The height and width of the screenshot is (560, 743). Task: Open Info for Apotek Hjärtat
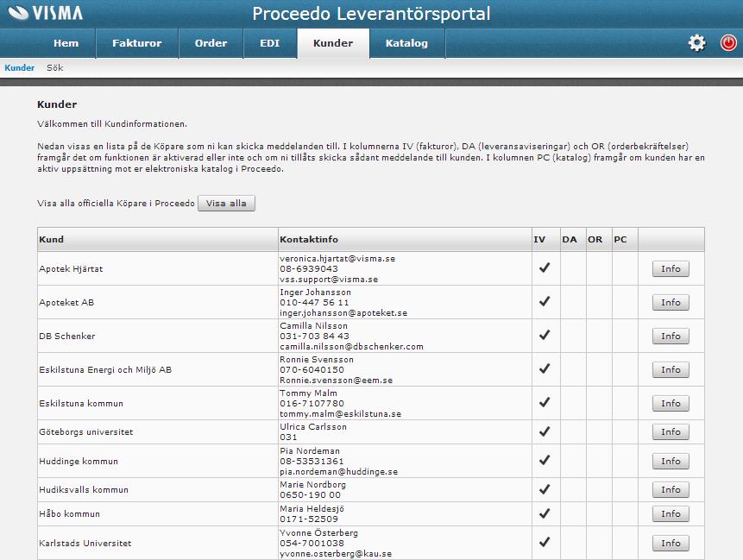671,268
